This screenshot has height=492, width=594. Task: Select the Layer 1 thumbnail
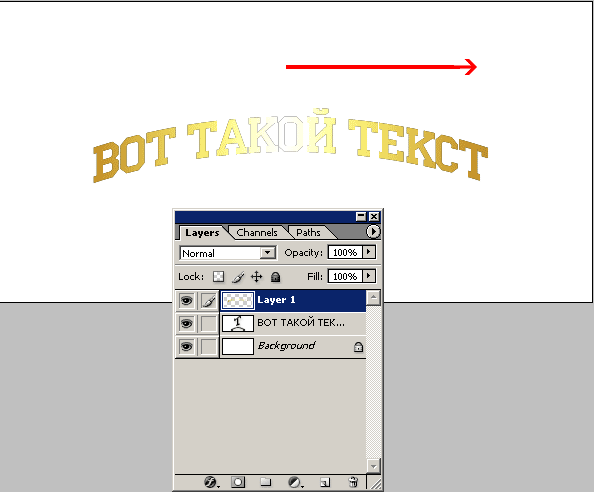238,301
